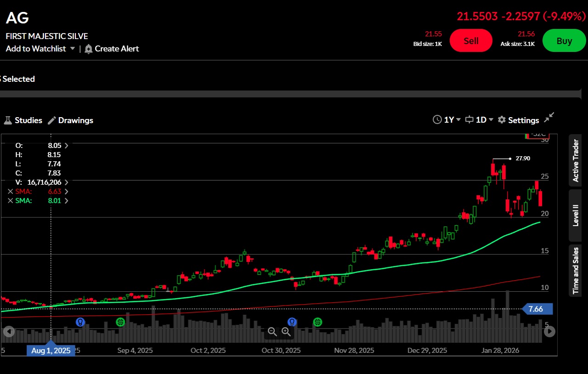Viewport: 588px width, 374px height.
Task: Zoom out the chart with the minus magnifier
Action: pyautogui.click(x=272, y=331)
